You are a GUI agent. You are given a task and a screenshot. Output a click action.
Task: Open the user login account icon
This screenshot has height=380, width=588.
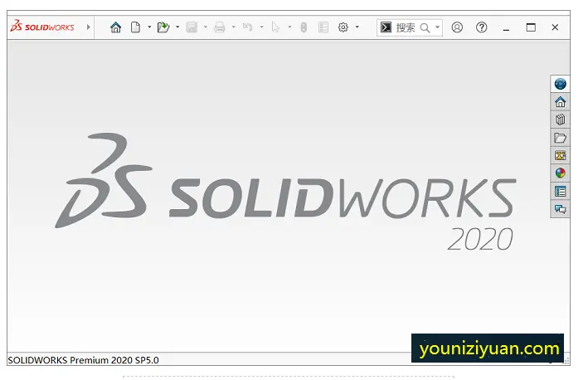click(457, 27)
